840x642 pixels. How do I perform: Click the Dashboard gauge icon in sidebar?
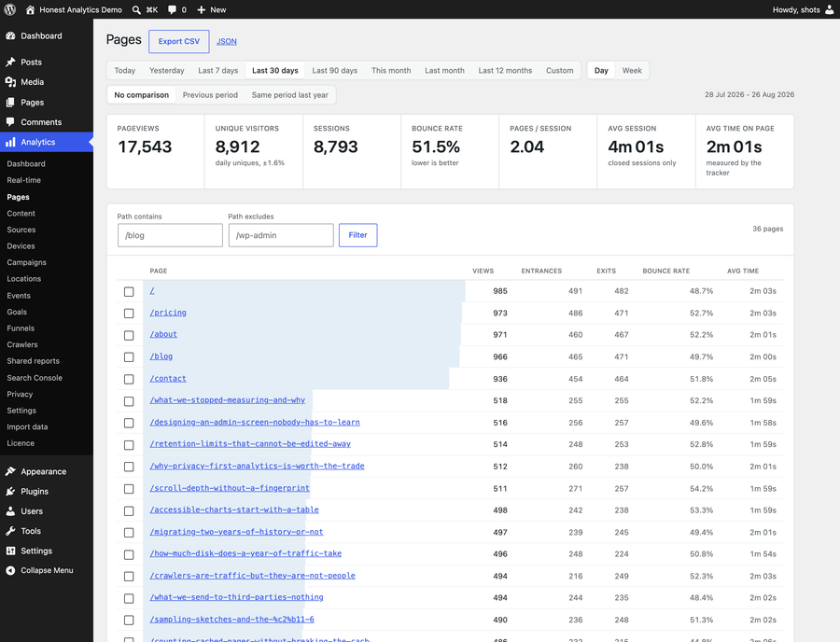[10, 35]
